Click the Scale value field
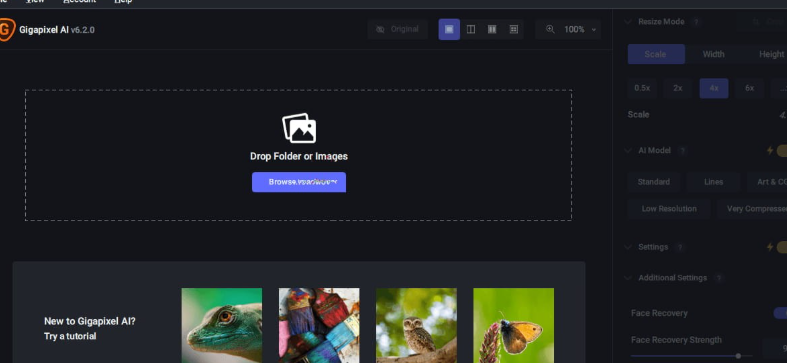787x363 pixels. (782, 115)
